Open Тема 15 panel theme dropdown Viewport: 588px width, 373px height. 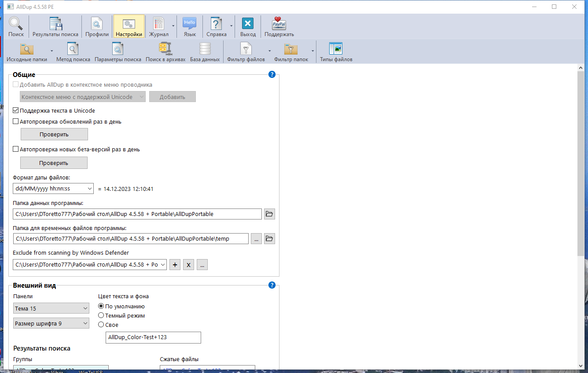51,309
